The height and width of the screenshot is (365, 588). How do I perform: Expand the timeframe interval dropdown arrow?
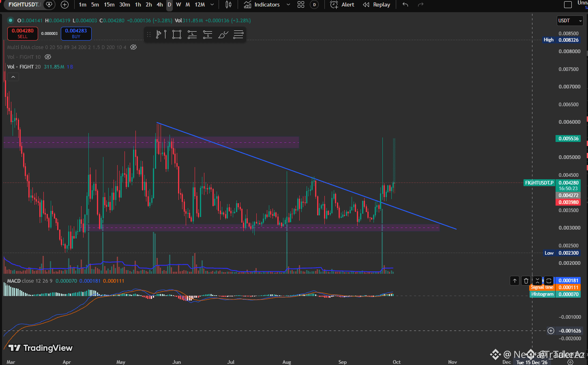(212, 5)
